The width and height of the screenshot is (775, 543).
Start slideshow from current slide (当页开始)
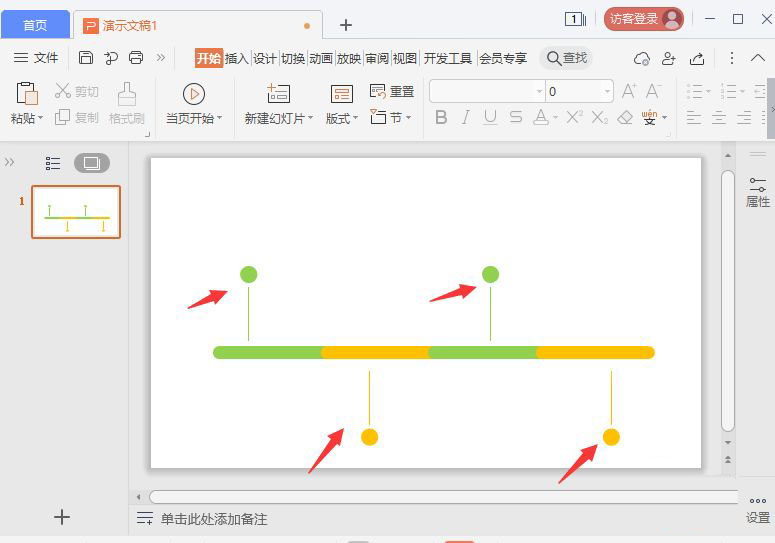pos(194,94)
